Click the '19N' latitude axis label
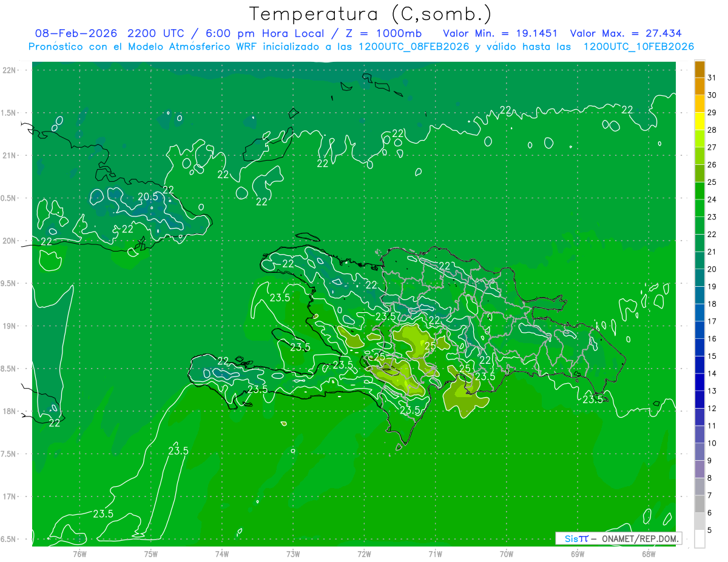This screenshot has width=728, height=562. pyautogui.click(x=10, y=326)
